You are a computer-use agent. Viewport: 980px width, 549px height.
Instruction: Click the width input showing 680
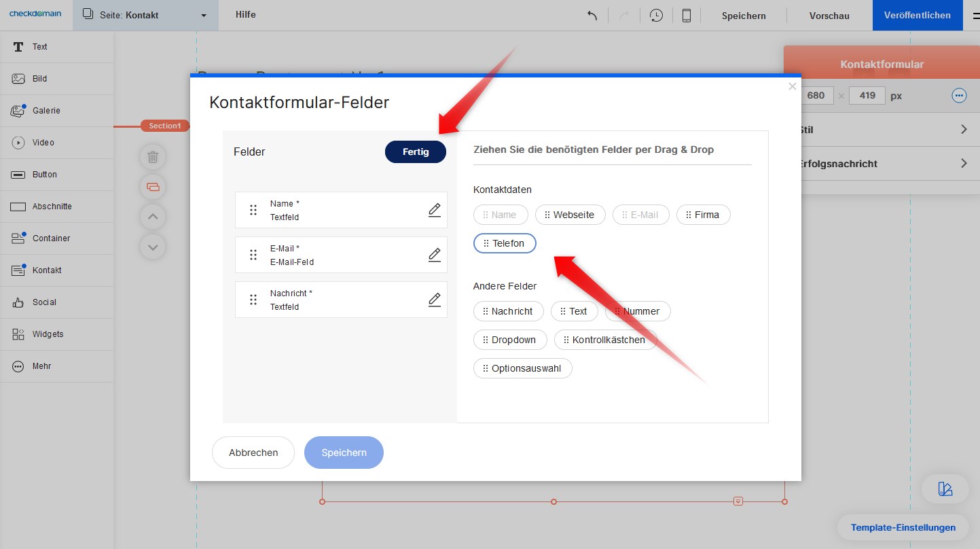click(x=816, y=96)
